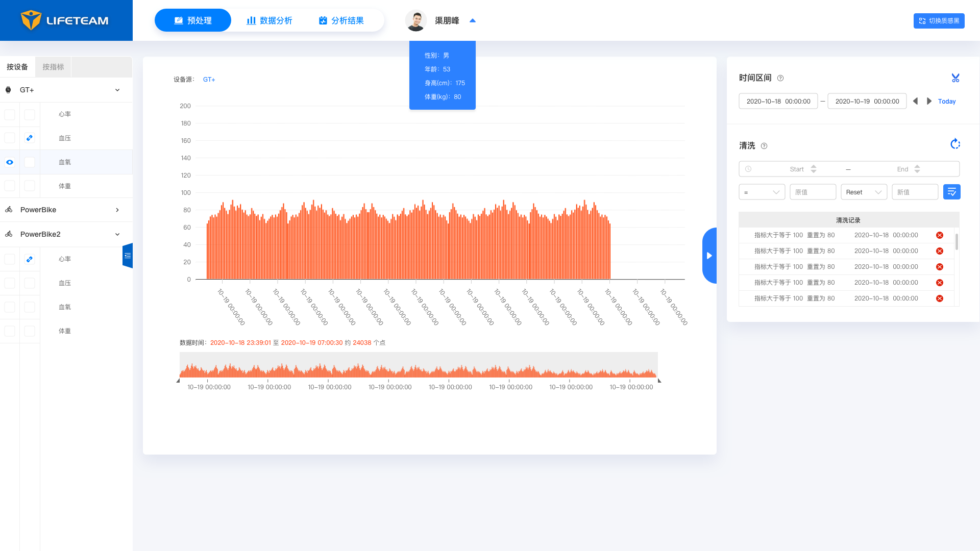Click the left handle of the timeline range slider
The height and width of the screenshot is (551, 980).
point(178,381)
